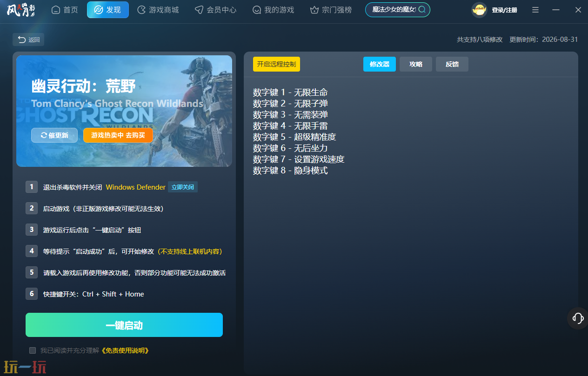588x376 pixels.
Task: Open the hamburger menu icon
Action: pyautogui.click(x=535, y=10)
